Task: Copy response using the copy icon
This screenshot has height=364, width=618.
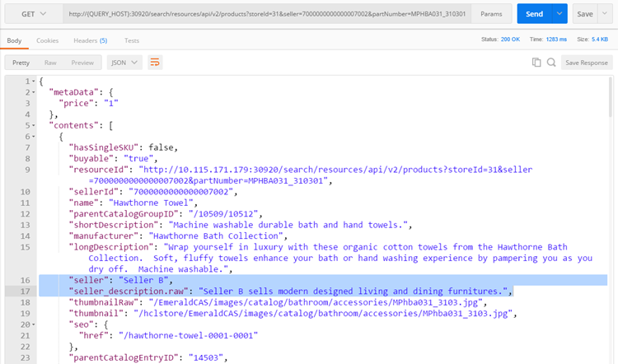Action: click(x=536, y=63)
